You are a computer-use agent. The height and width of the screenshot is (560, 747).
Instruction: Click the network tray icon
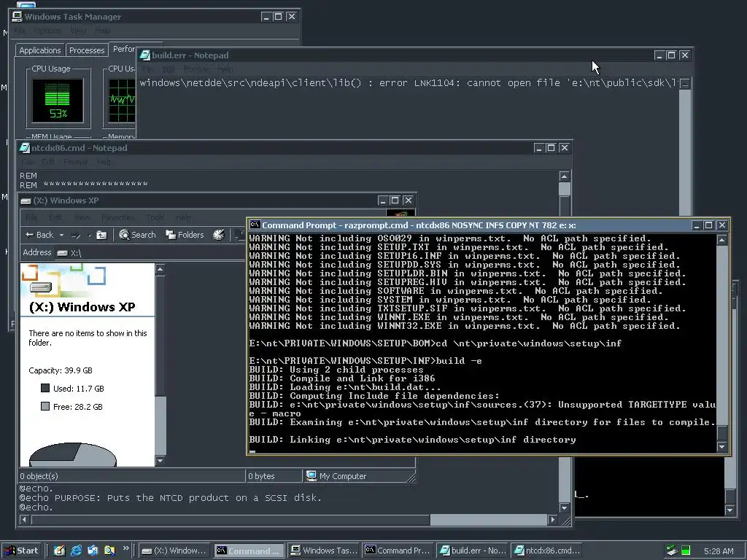(x=671, y=551)
